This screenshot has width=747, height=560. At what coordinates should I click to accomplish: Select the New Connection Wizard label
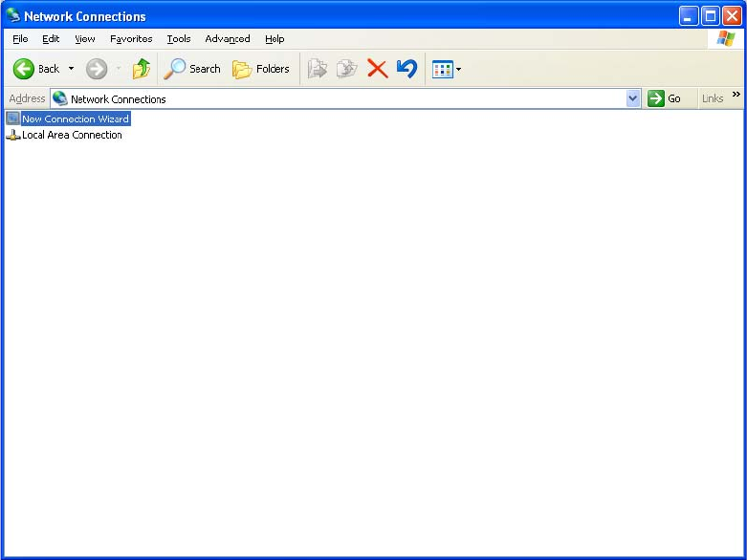76,118
